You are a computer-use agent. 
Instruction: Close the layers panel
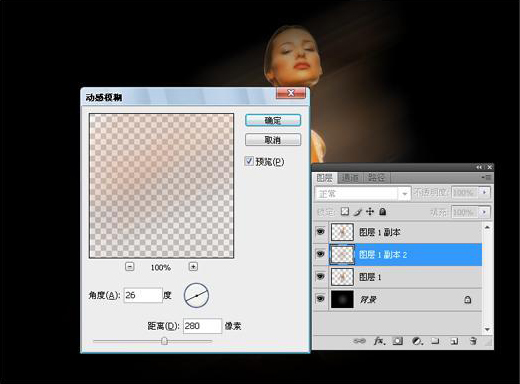489,167
